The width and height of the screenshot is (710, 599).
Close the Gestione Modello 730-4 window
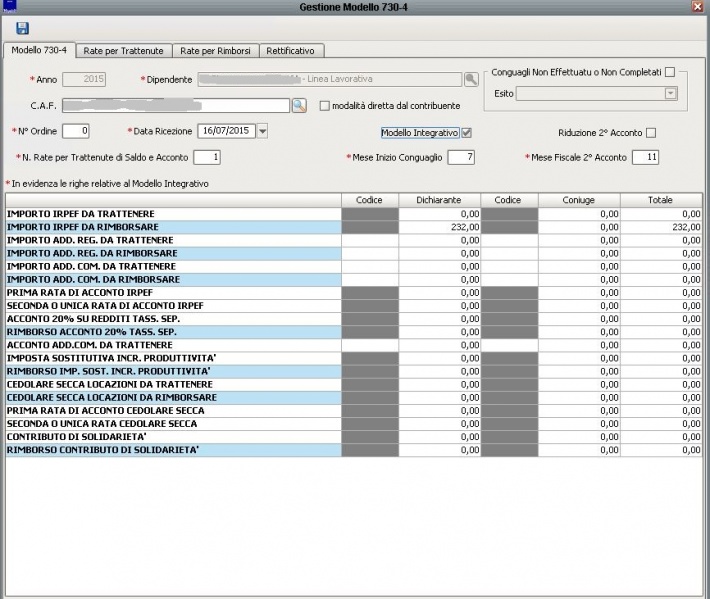pyautogui.click(x=696, y=7)
